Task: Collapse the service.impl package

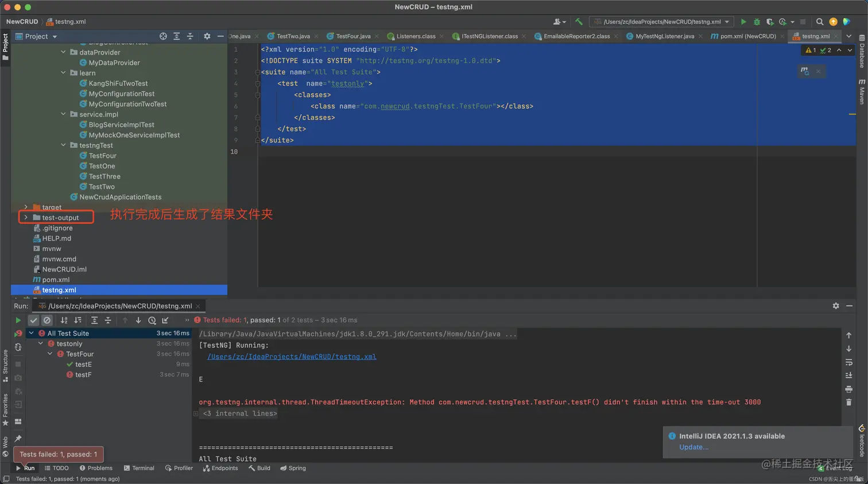Action: pyautogui.click(x=63, y=114)
